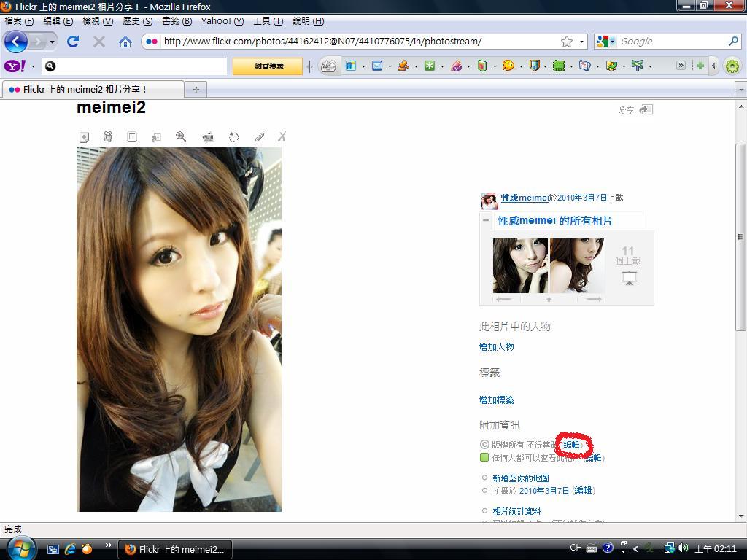
Task: Open the 相片統計資料 link
Action: tap(517, 511)
